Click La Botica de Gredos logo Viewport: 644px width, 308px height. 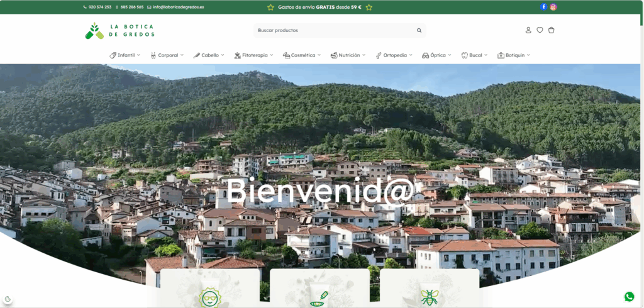coord(120,31)
